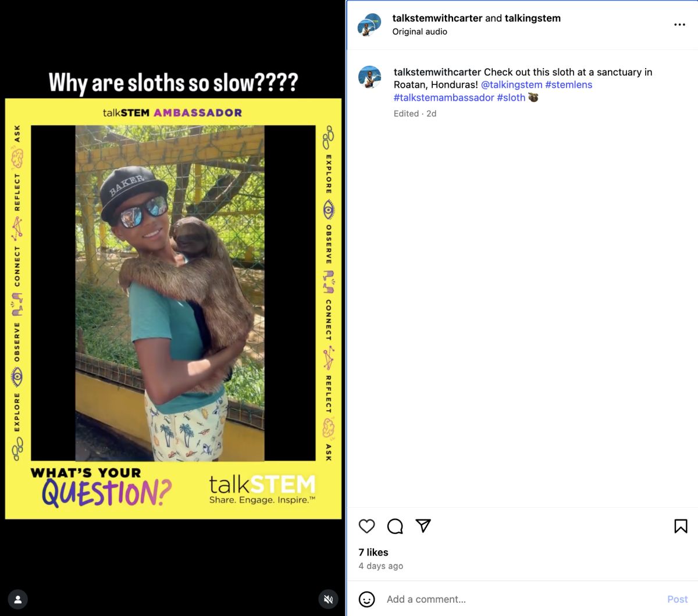The width and height of the screenshot is (698, 616).
Task: Click the caption author avatar
Action: pos(369,77)
